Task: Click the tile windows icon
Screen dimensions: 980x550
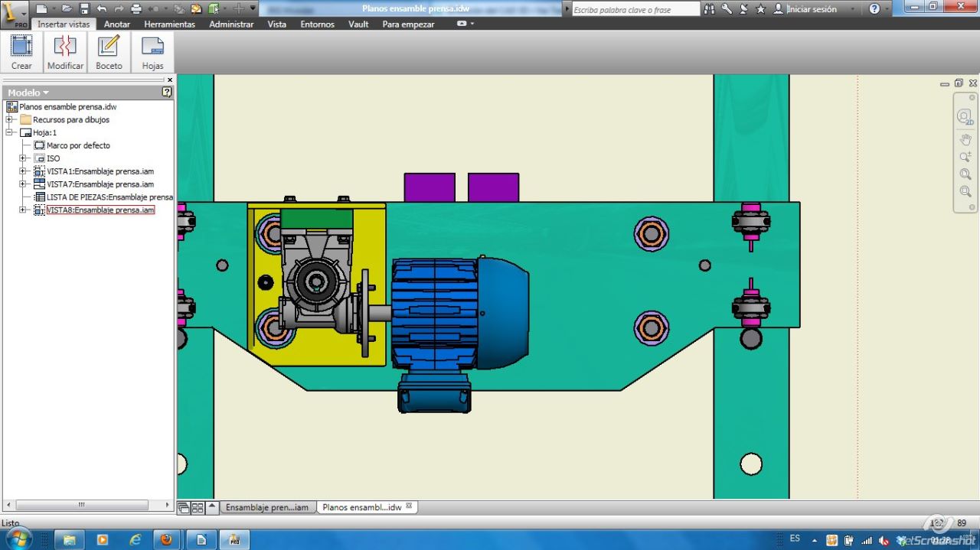Action: click(198, 507)
